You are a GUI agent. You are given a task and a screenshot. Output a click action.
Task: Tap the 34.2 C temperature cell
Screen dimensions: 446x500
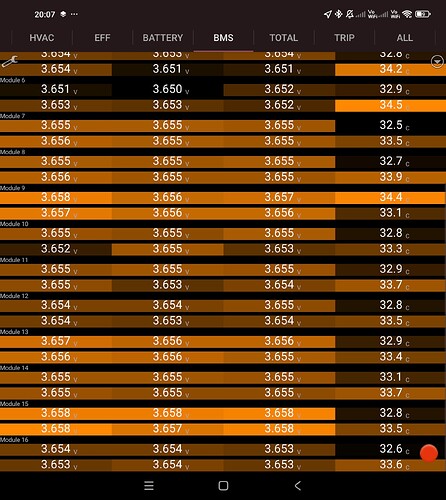(x=391, y=69)
